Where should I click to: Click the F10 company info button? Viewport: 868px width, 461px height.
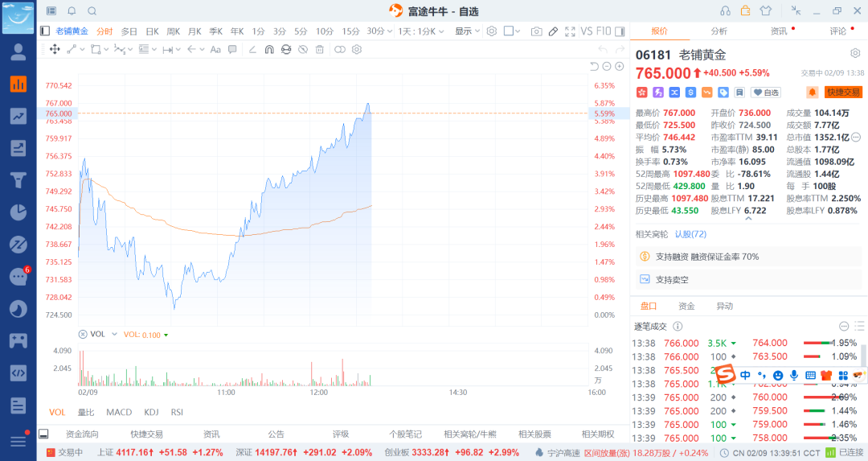coord(604,31)
